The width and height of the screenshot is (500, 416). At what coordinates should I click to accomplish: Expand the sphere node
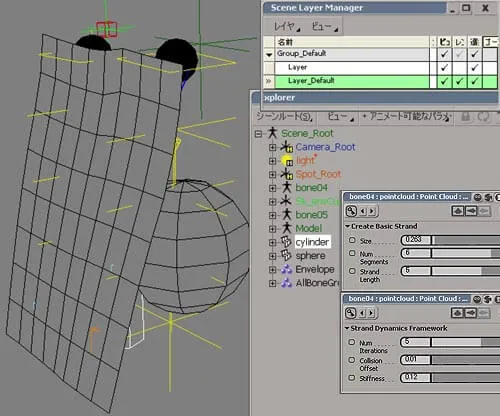272,256
